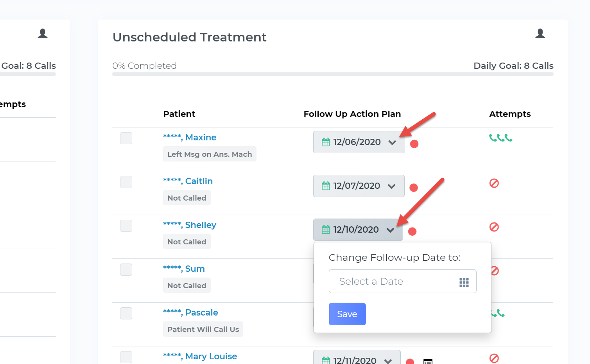Save the changed follow-up date
This screenshot has width=590, height=364.
347,314
